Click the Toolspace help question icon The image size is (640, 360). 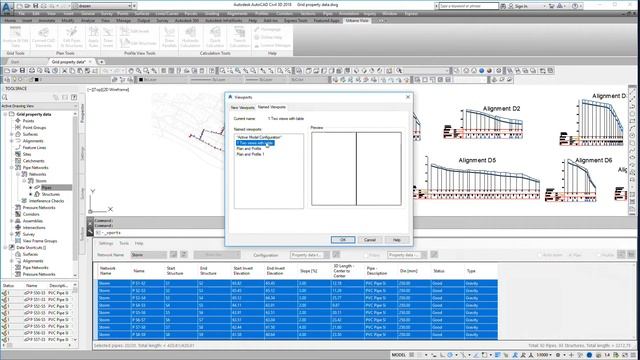click(74, 98)
